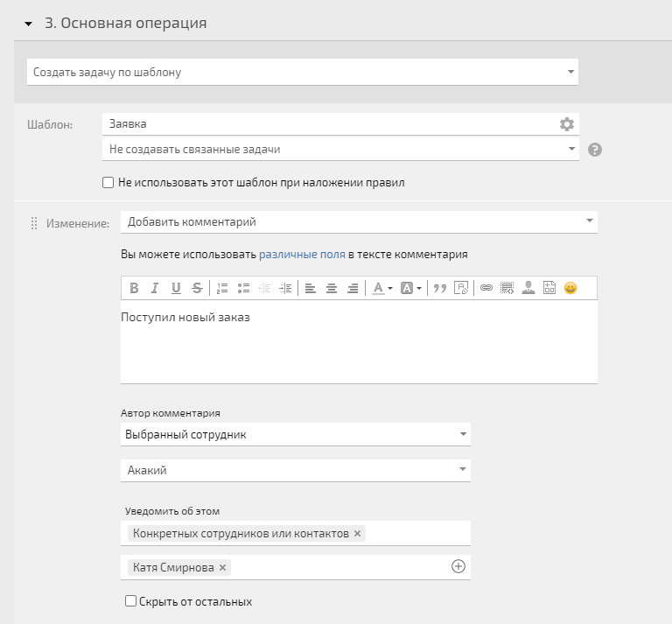
Task: Click the insert template block icon
Action: pyautogui.click(x=549, y=288)
